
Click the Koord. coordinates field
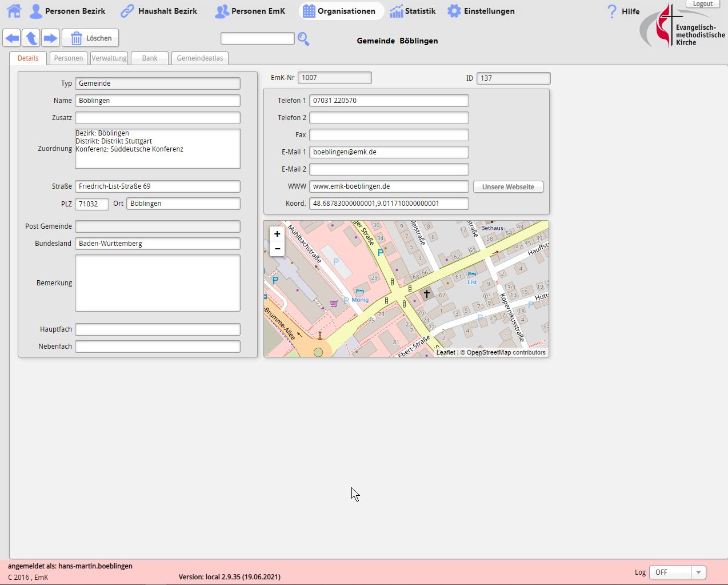[389, 204]
